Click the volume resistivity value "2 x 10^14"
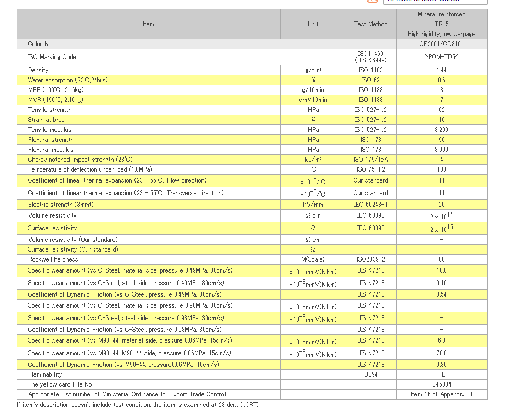 (x=442, y=216)
